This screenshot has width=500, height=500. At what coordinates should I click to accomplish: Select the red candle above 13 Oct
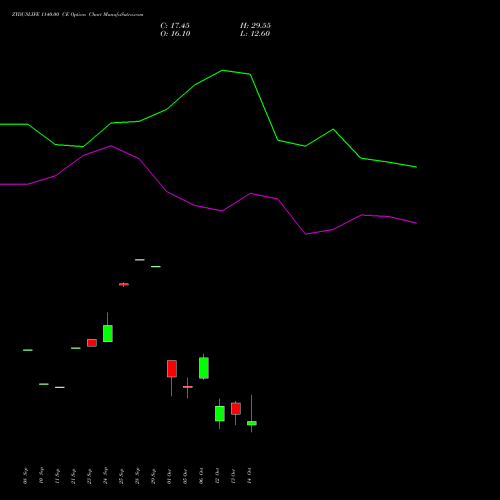click(x=236, y=409)
